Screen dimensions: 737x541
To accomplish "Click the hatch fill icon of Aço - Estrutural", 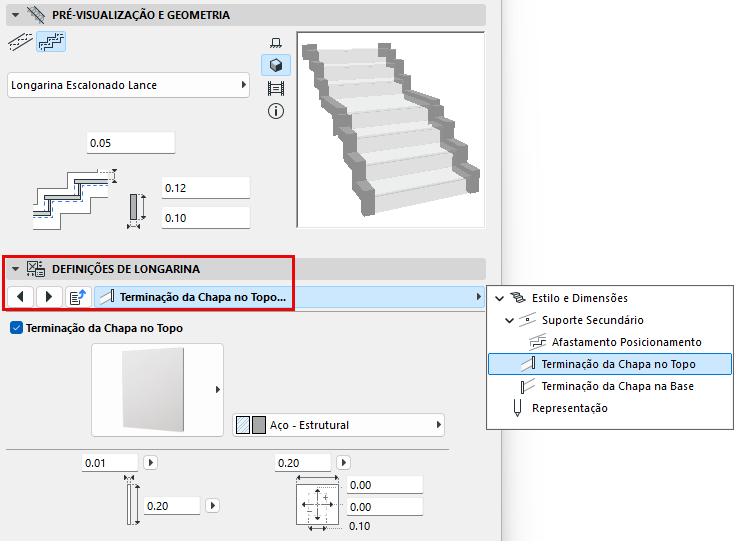I will (x=243, y=425).
